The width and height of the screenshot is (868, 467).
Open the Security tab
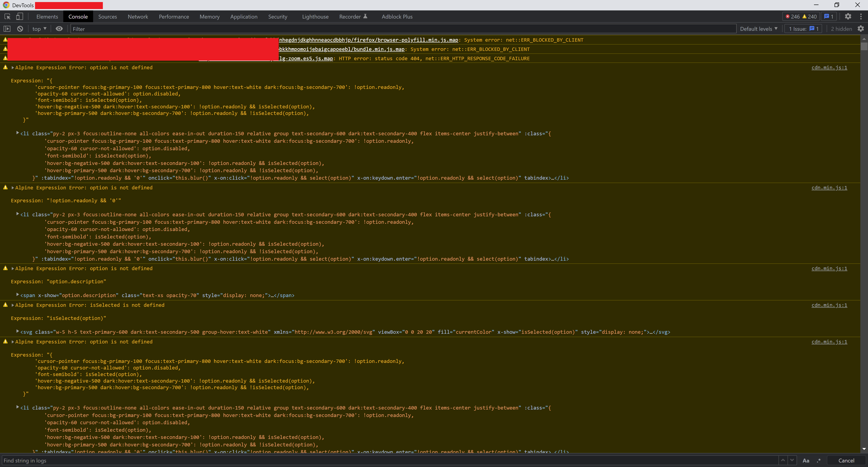[x=278, y=17]
